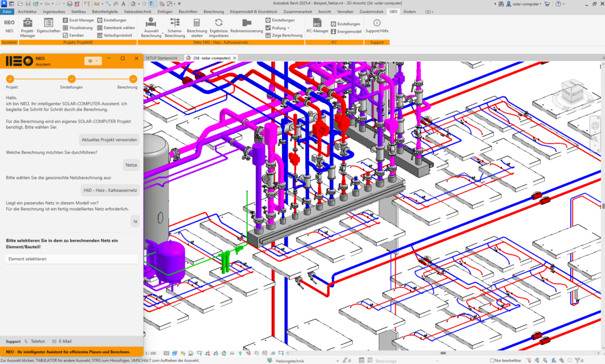
Task: Expand the Auswahl Berechnung dropdown arrow
Action: tap(163, 33)
